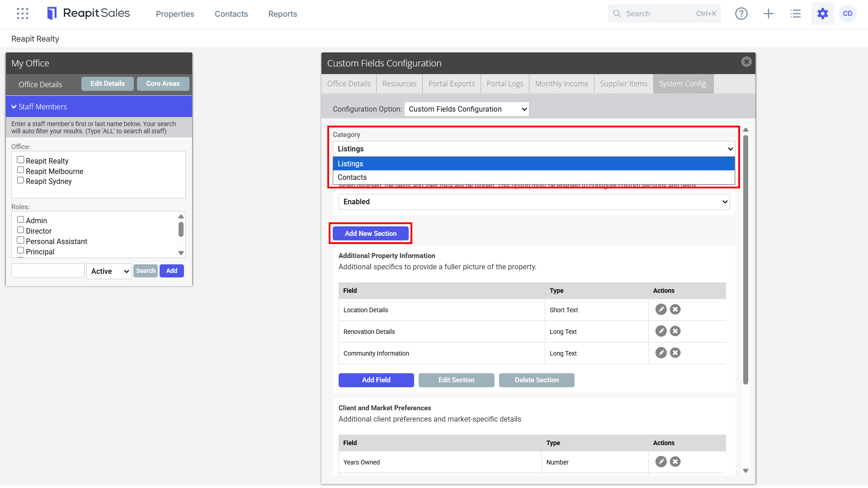Screen dimensions: 868x488
Task: Click the configuration panel vertical scrollbar
Action: point(745,260)
